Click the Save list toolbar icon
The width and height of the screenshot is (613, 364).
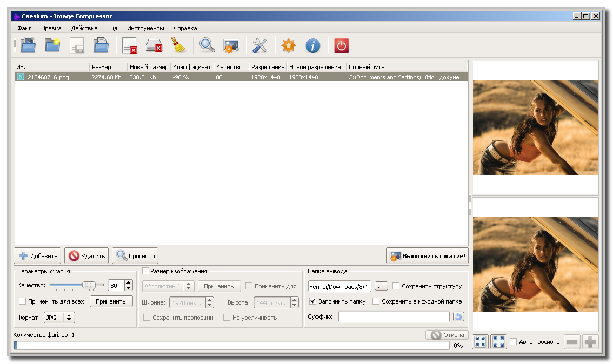tap(77, 45)
